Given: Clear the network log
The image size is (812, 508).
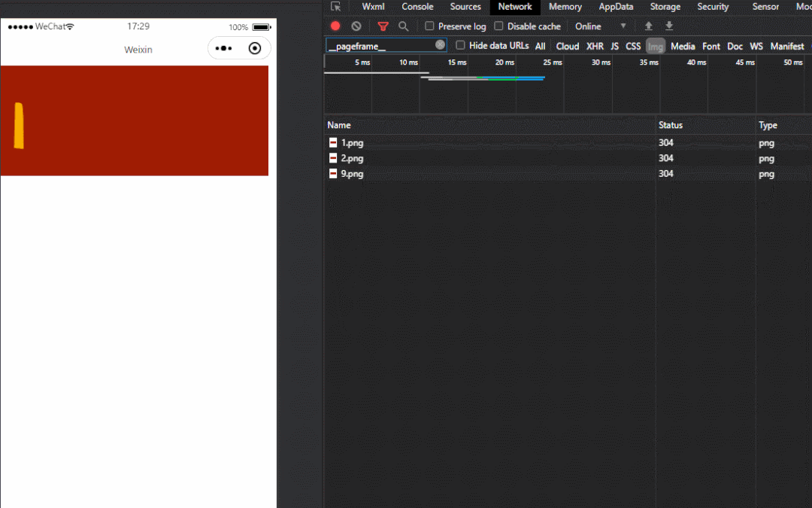Looking at the screenshot, I should pyautogui.click(x=356, y=26).
